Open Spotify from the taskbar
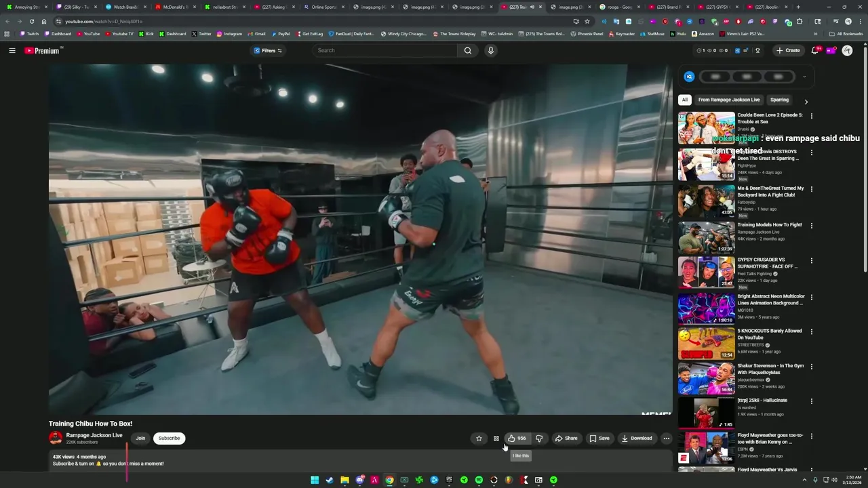Image resolution: width=868 pixels, height=488 pixels. point(479,480)
